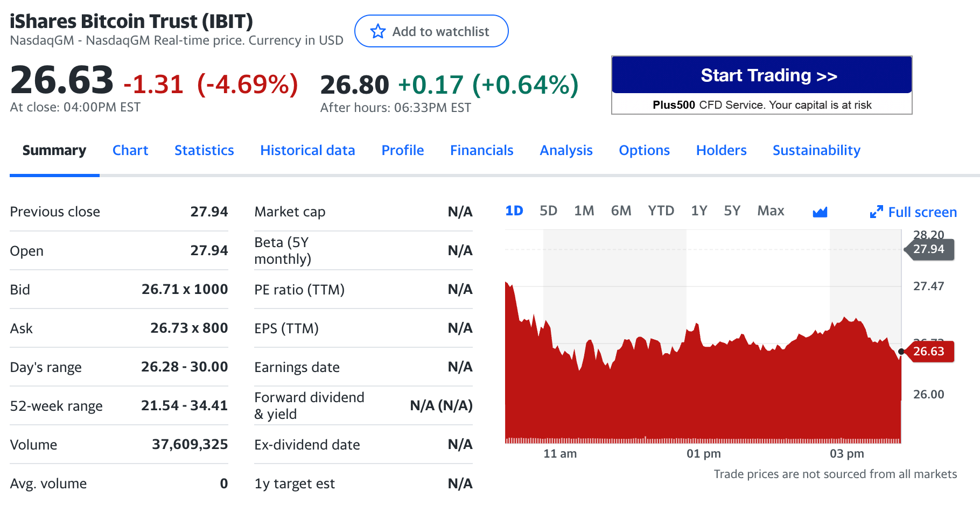Select the 6M chart range

pyautogui.click(x=621, y=211)
